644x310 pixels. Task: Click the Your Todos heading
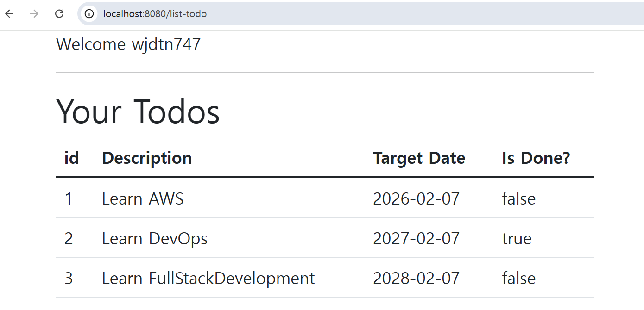point(138,112)
